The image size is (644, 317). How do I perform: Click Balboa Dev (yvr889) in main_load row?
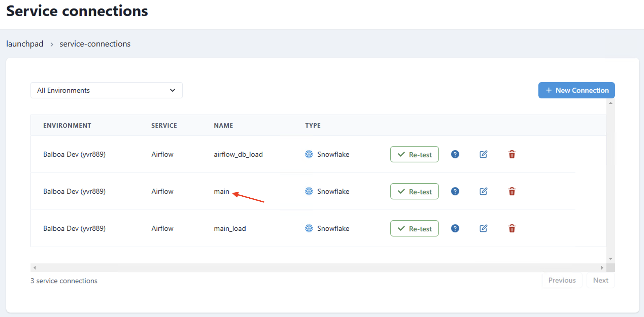(x=74, y=228)
